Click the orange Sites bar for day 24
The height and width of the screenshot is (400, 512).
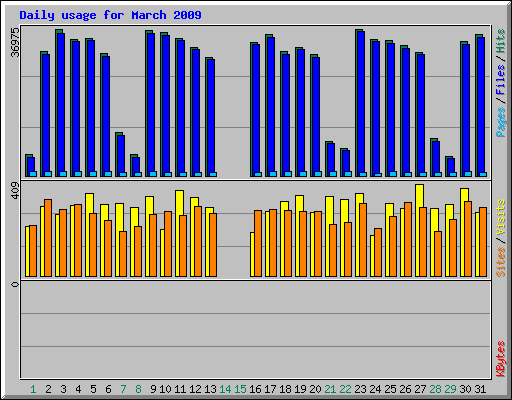378,252
